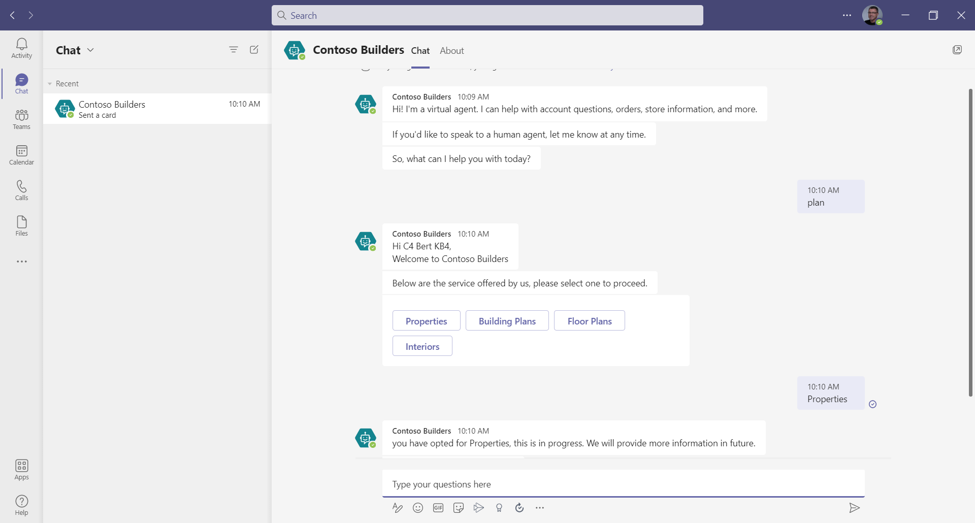Click the sticker icon in compose toolbar
The height and width of the screenshot is (523, 975).
(458, 508)
